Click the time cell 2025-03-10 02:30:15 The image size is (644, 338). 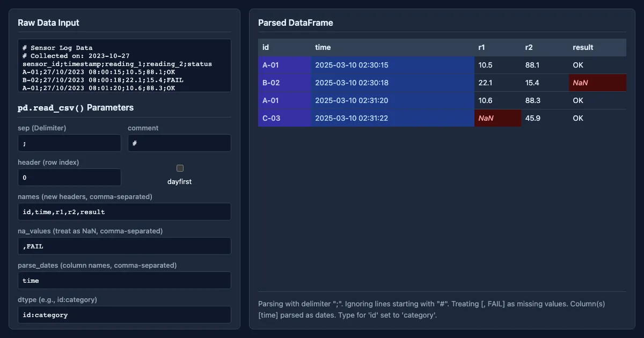(392, 65)
